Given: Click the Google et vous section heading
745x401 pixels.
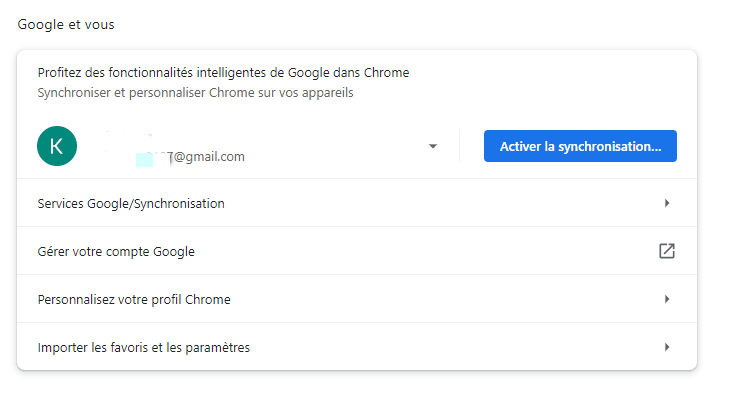Looking at the screenshot, I should pos(66,24).
